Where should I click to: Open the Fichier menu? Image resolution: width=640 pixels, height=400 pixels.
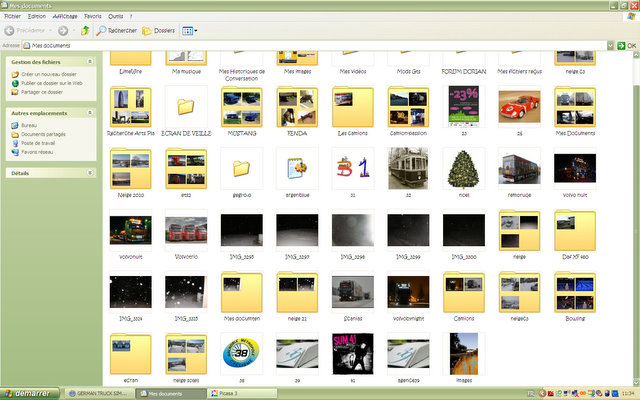pyautogui.click(x=12, y=16)
